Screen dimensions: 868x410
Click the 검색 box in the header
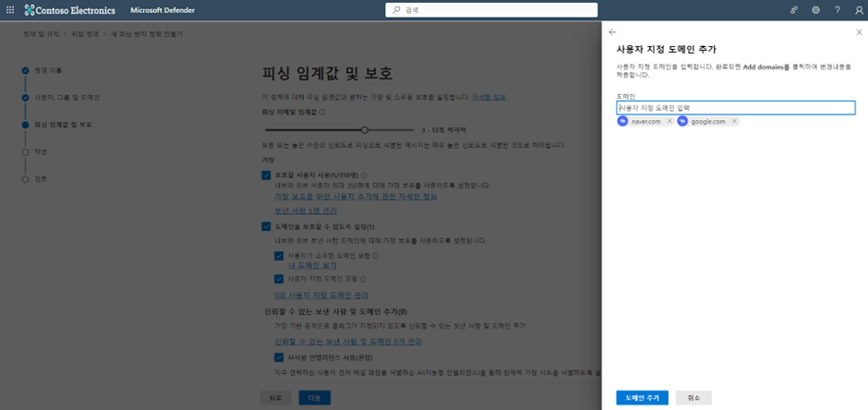pyautogui.click(x=491, y=10)
